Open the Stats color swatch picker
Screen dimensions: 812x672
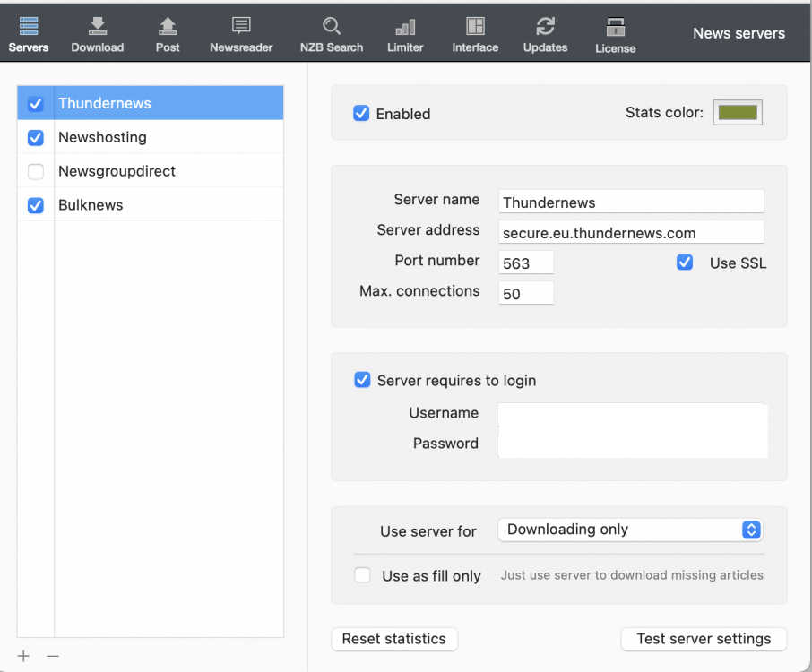(738, 113)
